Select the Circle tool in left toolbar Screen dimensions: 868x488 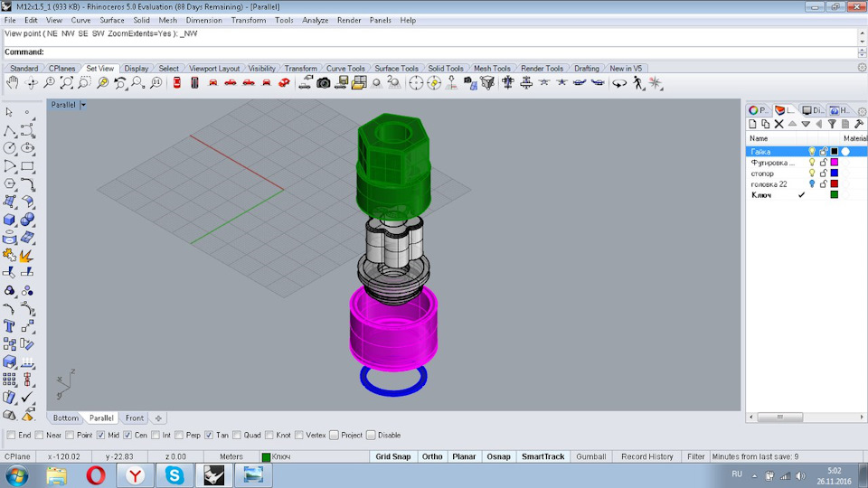[9, 147]
